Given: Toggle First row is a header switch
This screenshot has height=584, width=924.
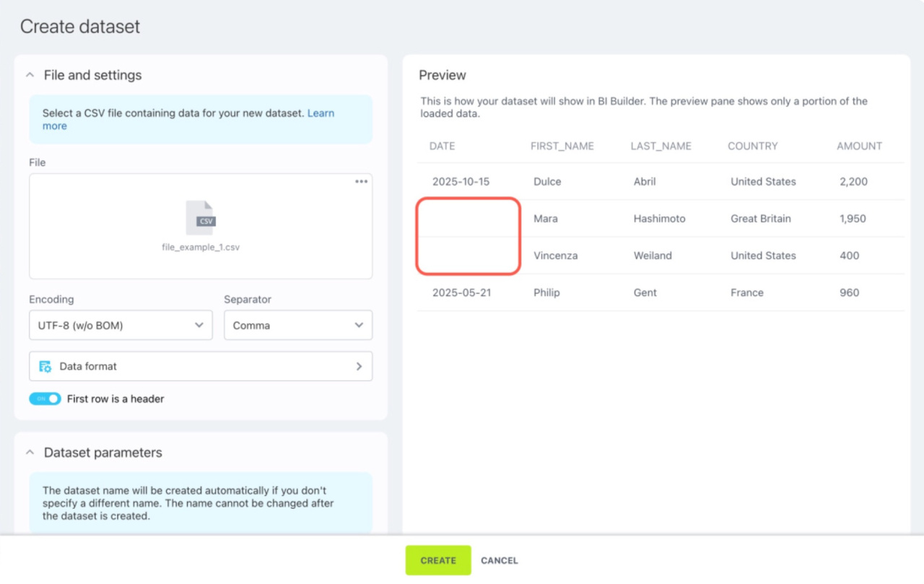Looking at the screenshot, I should point(45,398).
